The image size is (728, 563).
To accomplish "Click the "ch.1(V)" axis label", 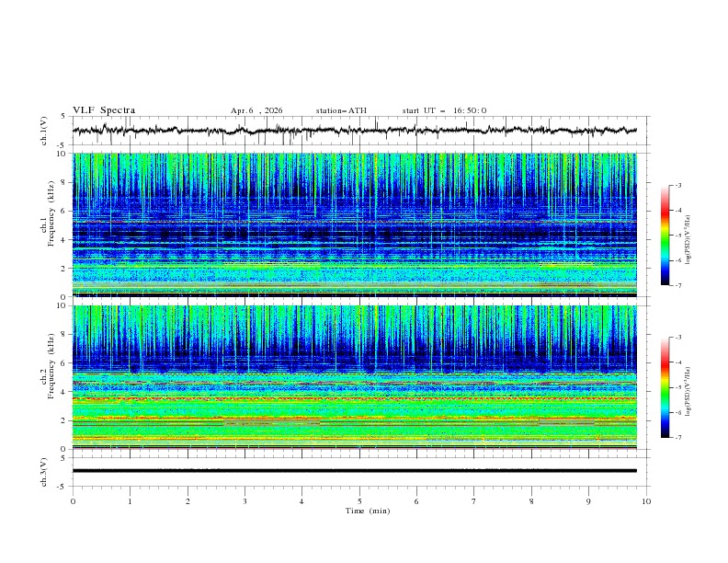I will 44,131.
